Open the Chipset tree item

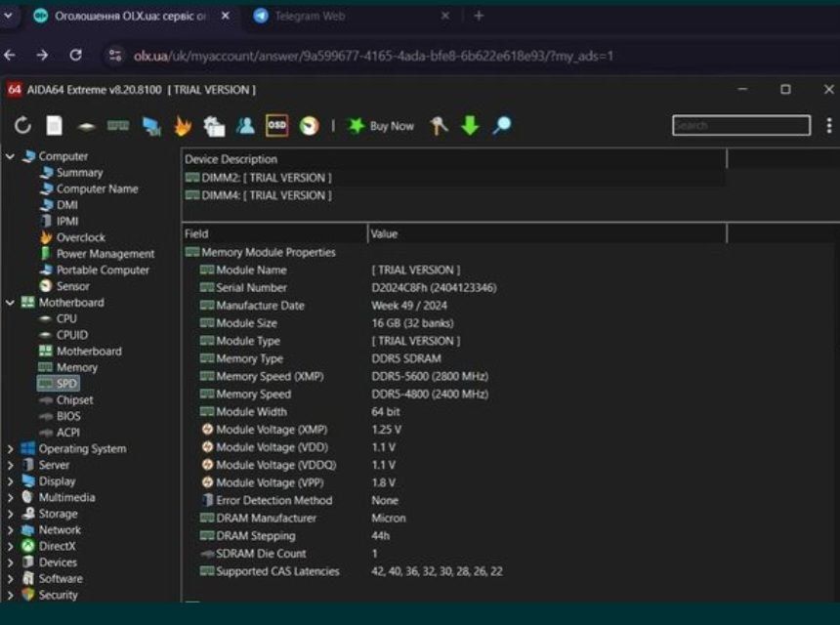(x=65, y=400)
